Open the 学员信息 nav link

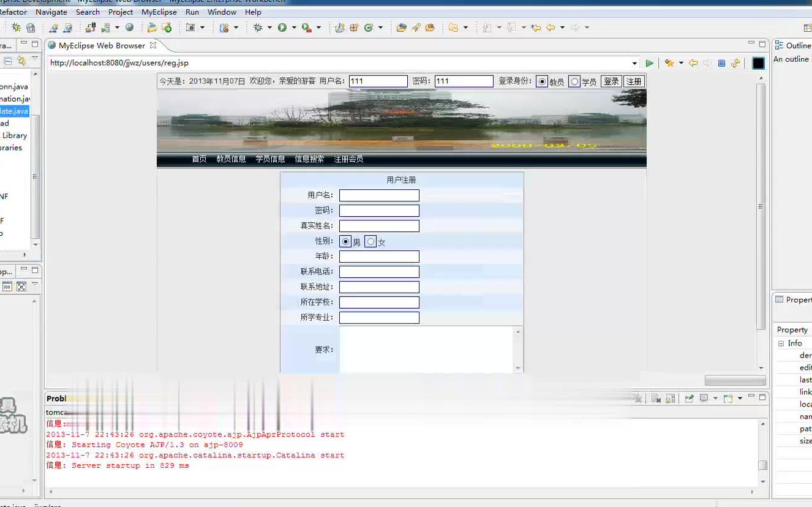(x=270, y=159)
